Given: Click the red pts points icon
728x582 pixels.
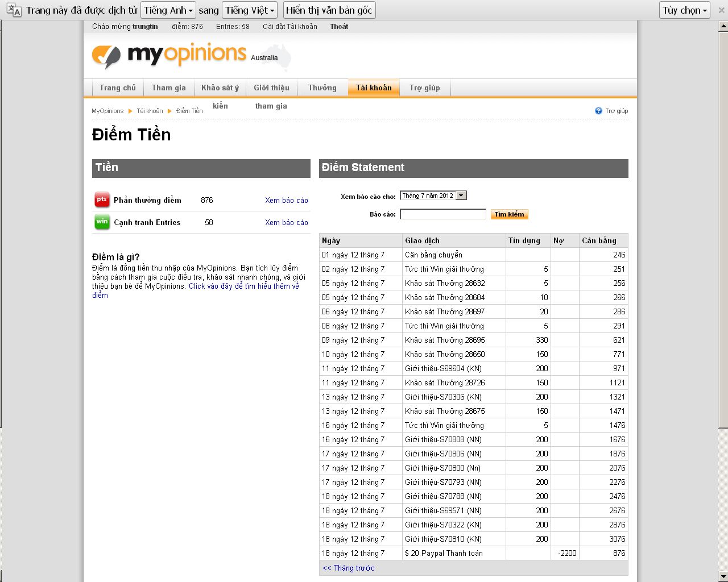Looking at the screenshot, I should tap(102, 200).
